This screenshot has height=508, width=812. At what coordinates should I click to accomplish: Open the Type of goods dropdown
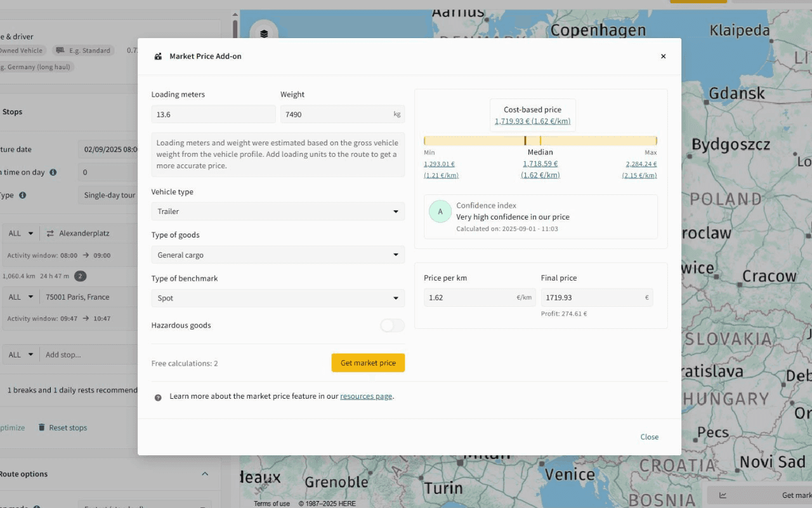pos(277,255)
